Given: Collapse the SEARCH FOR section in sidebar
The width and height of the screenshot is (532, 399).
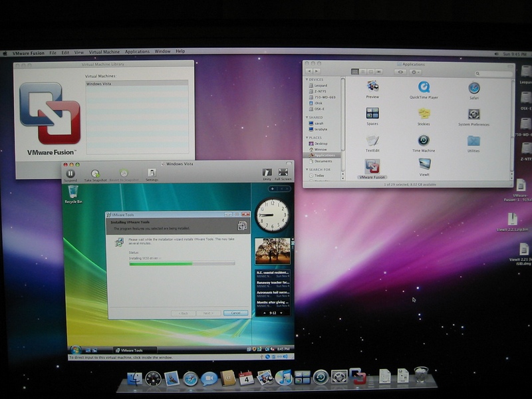Looking at the screenshot, I should (307, 170).
